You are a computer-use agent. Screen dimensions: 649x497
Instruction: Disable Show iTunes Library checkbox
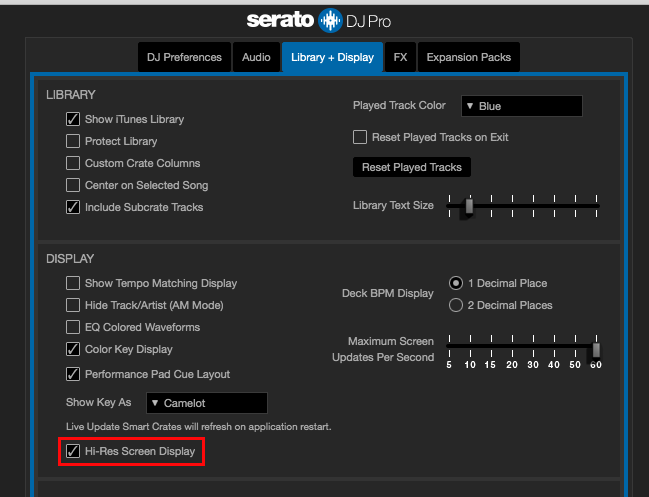click(x=73, y=119)
